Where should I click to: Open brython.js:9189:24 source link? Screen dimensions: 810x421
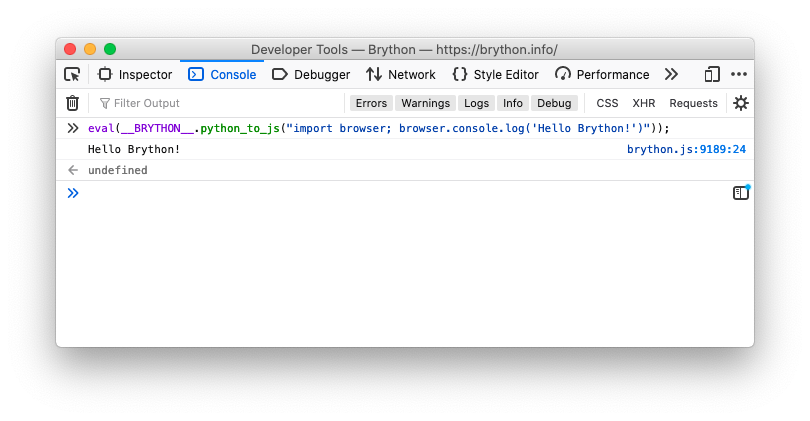686,149
